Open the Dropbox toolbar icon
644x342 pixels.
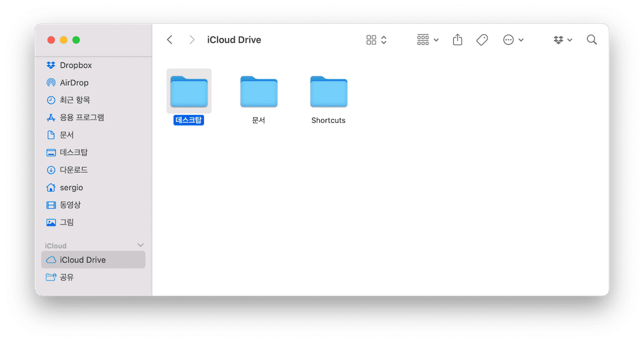(x=558, y=40)
